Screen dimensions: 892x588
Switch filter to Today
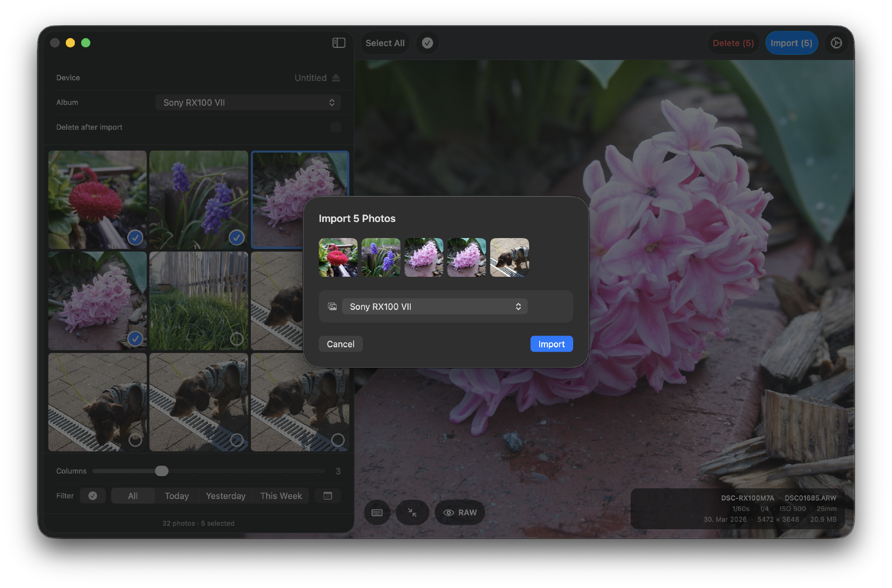pos(176,496)
